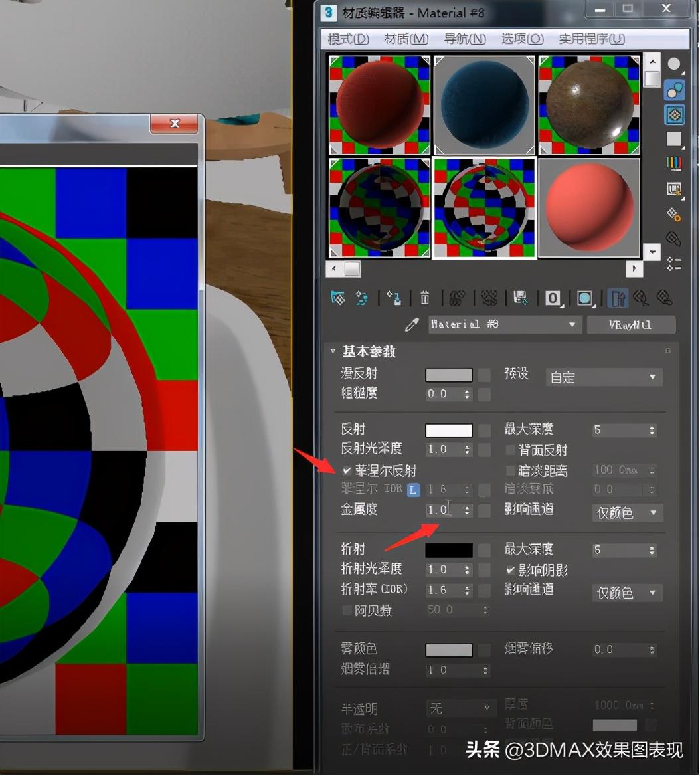Click the 折射率 (IOR) spinner arrows
This screenshot has width=700, height=776.
(x=468, y=590)
